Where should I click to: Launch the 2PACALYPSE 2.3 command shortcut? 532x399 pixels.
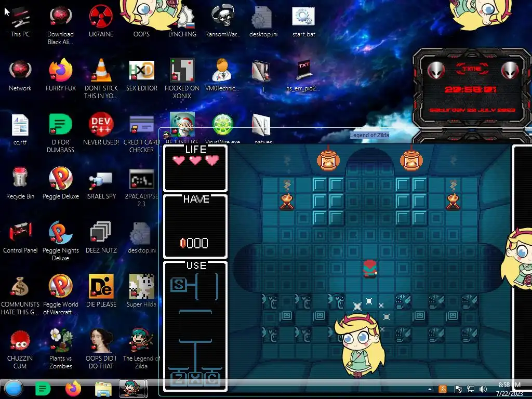click(141, 188)
